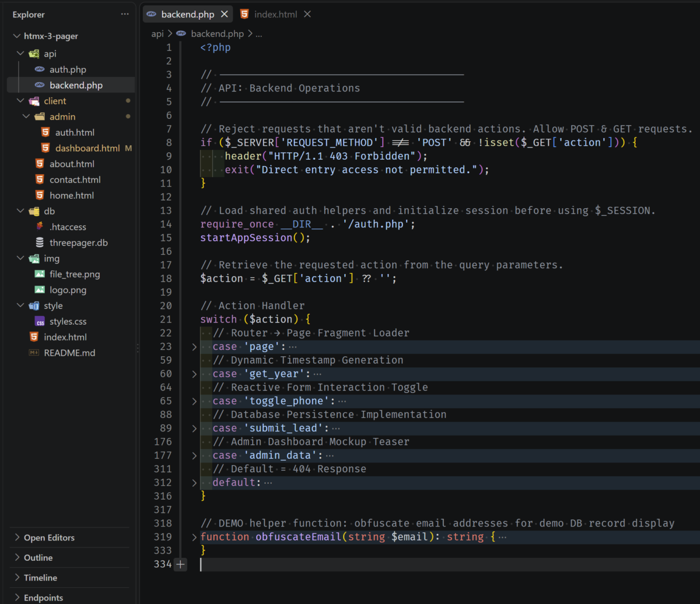Collapse the api folder chevron
This screenshot has width=700, height=604.
click(21, 54)
